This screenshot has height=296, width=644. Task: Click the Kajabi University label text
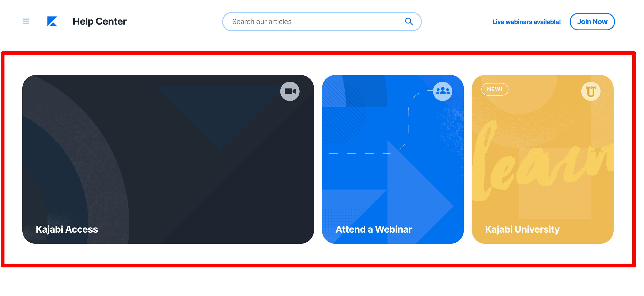pyautogui.click(x=522, y=229)
